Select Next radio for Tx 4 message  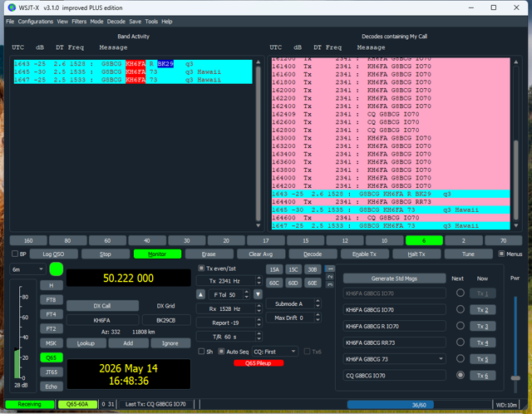461,342
